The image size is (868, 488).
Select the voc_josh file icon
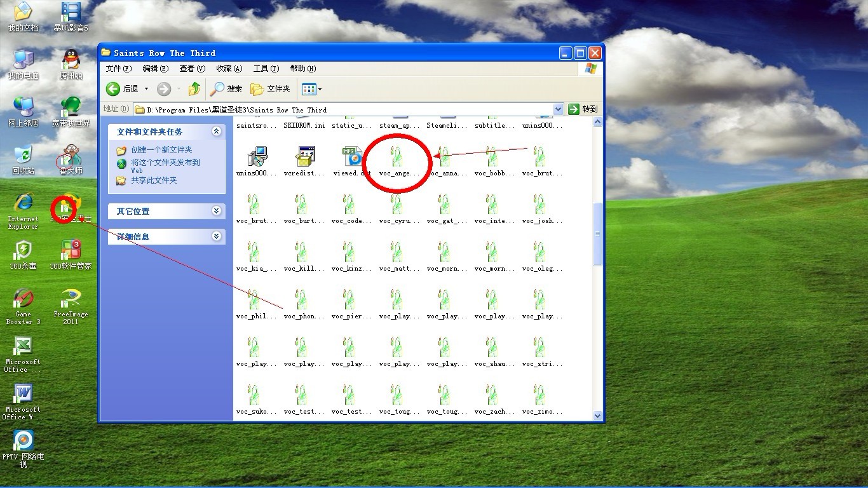click(539, 203)
